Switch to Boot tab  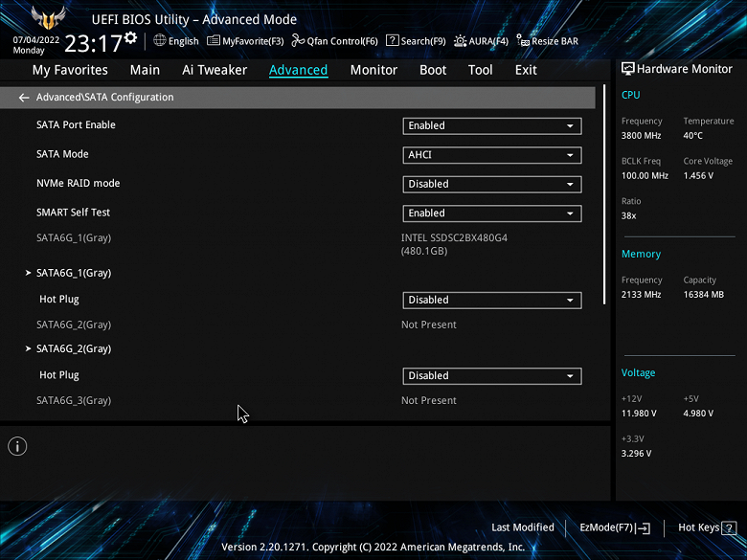pyautogui.click(x=433, y=70)
